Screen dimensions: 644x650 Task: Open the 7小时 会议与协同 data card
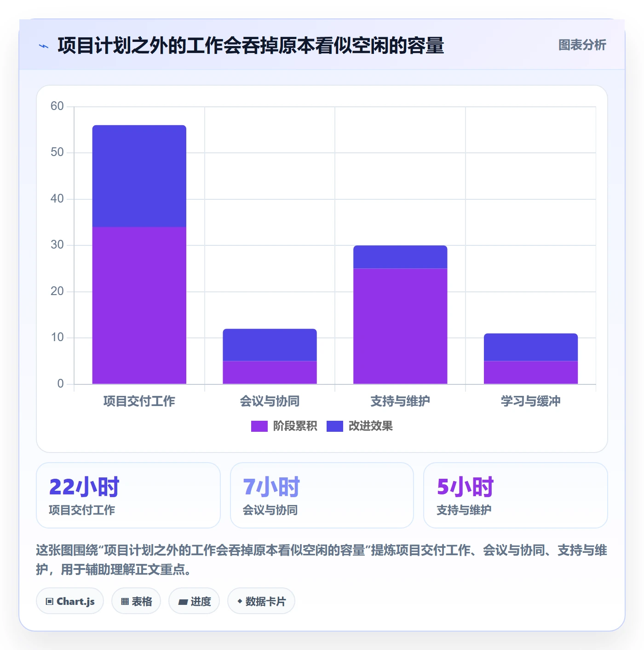322,495
